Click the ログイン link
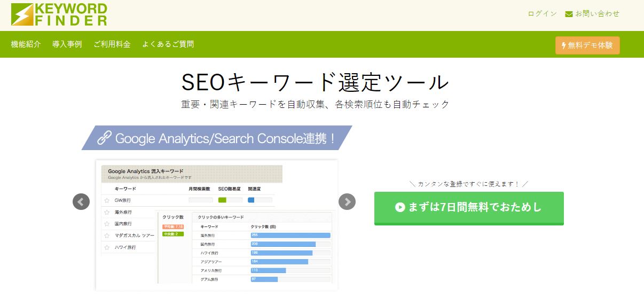This screenshot has width=644, height=297. point(542,14)
